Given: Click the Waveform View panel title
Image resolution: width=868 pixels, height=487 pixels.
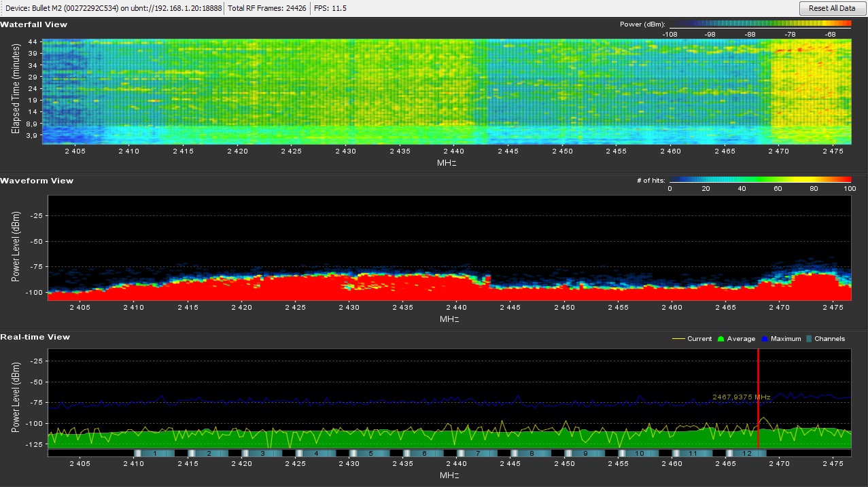Looking at the screenshot, I should (x=37, y=181).
